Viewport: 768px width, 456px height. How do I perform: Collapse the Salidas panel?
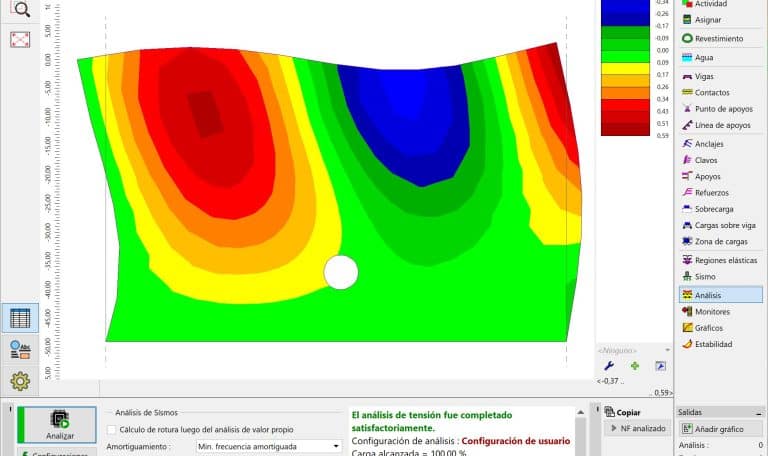click(x=758, y=413)
